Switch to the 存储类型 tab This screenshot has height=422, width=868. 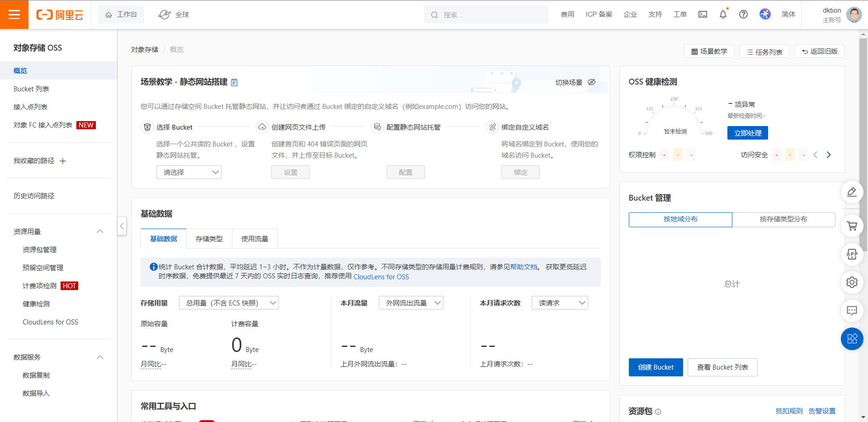pos(209,239)
